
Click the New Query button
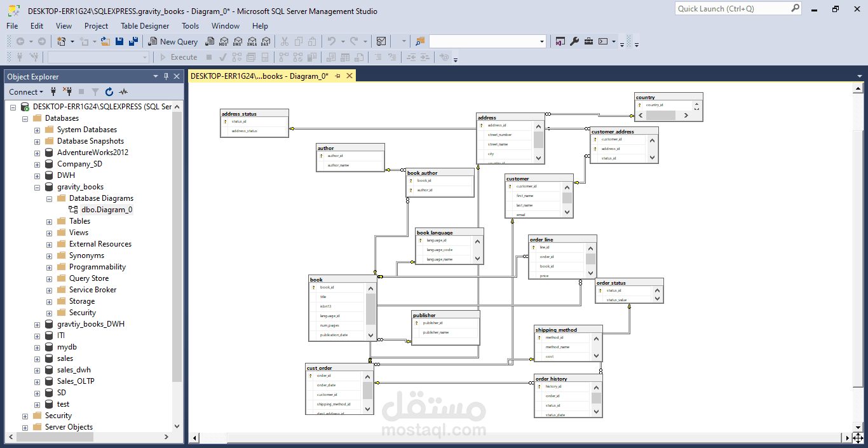coord(173,41)
